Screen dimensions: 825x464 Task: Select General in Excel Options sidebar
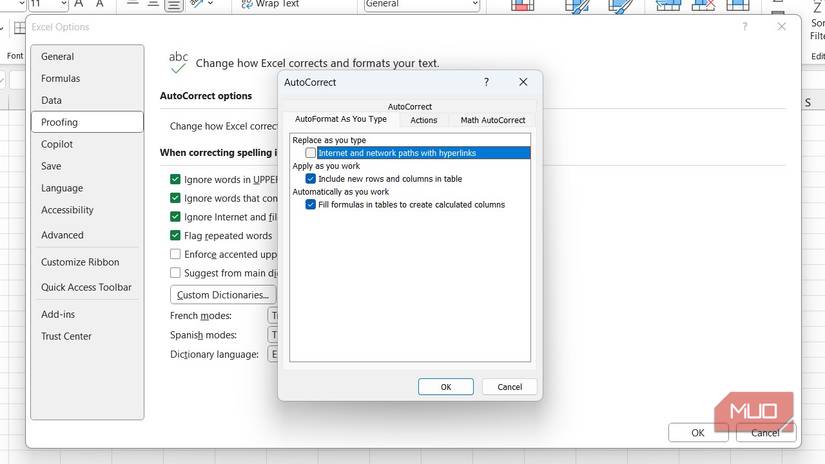[87, 56]
